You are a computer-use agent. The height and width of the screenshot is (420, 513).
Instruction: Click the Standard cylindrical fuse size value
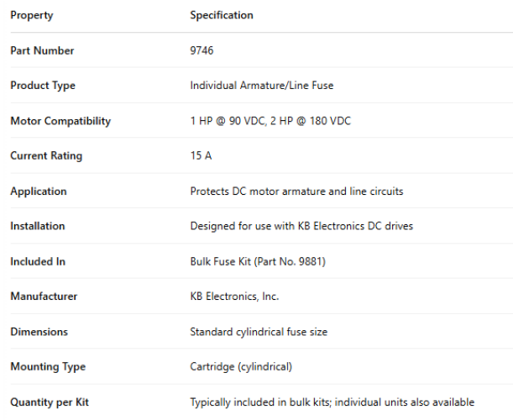pyautogui.click(x=259, y=332)
